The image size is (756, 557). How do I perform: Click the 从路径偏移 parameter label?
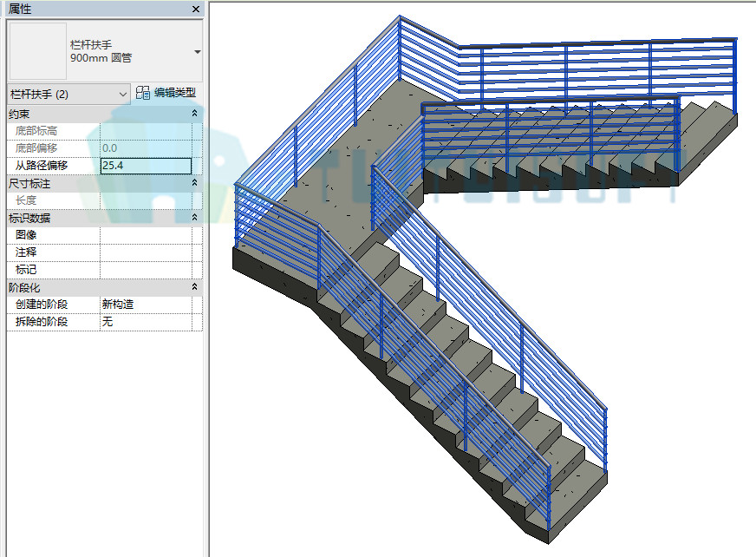point(42,166)
